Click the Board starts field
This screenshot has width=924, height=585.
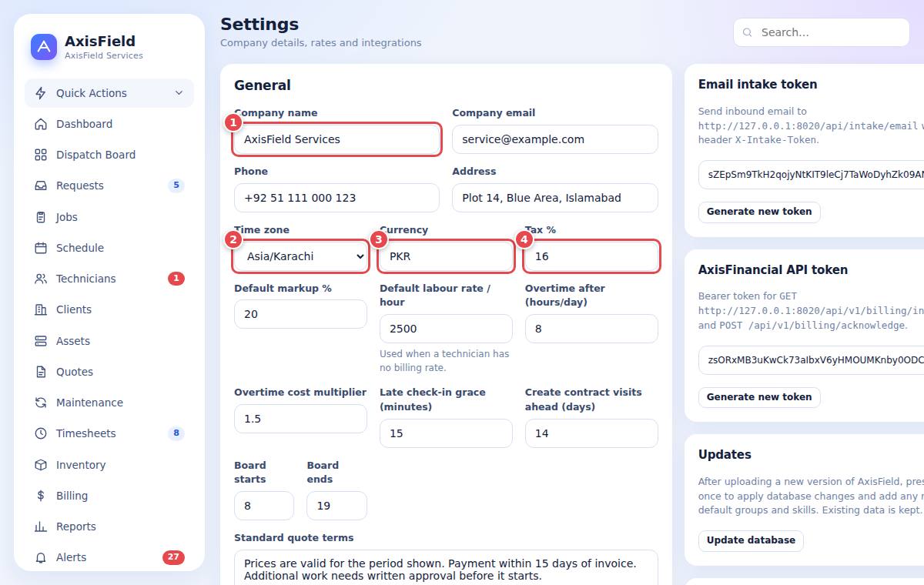pos(264,506)
